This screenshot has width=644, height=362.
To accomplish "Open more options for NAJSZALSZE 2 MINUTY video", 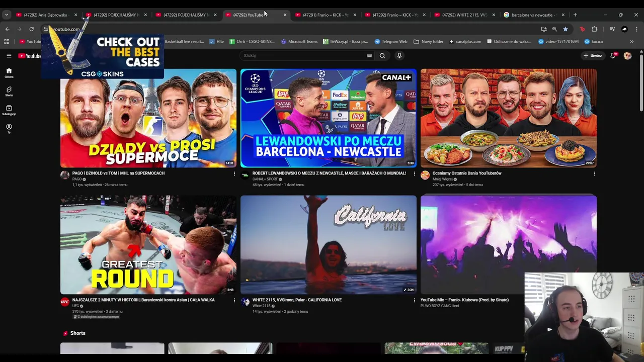I will [234, 300].
